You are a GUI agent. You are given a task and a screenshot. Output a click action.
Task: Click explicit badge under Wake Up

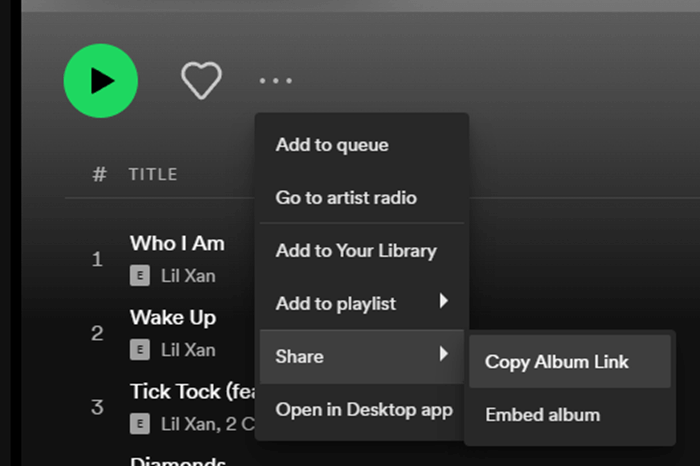point(141,350)
